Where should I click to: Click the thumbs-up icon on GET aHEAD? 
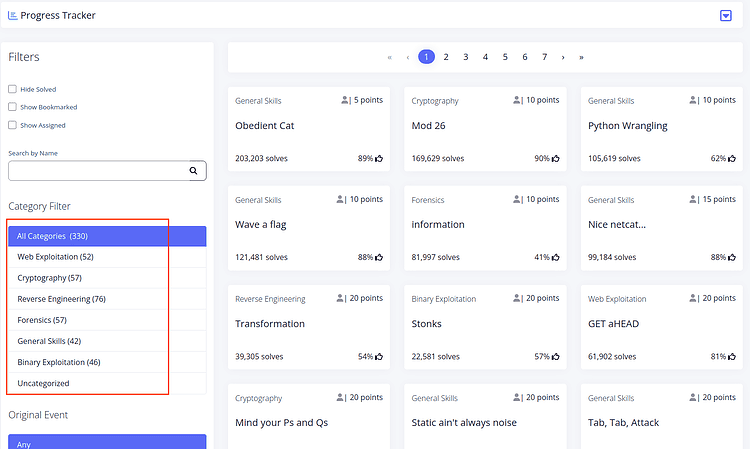732,356
